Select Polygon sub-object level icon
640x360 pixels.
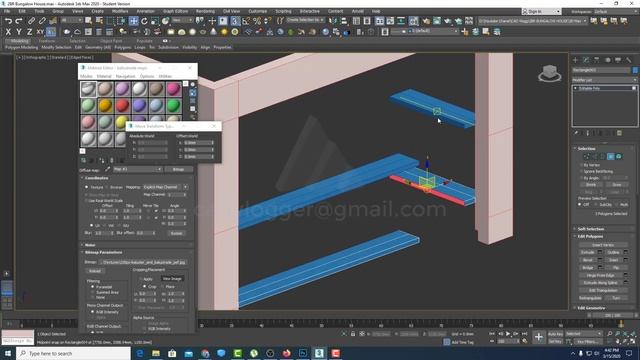click(611, 156)
